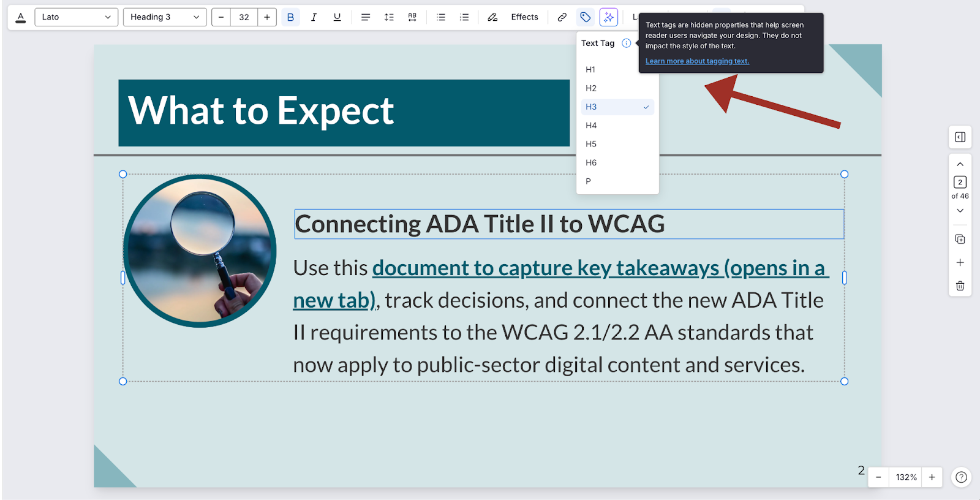Insert a hyperlink with the link icon
The width and height of the screenshot is (980, 500).
click(x=562, y=17)
